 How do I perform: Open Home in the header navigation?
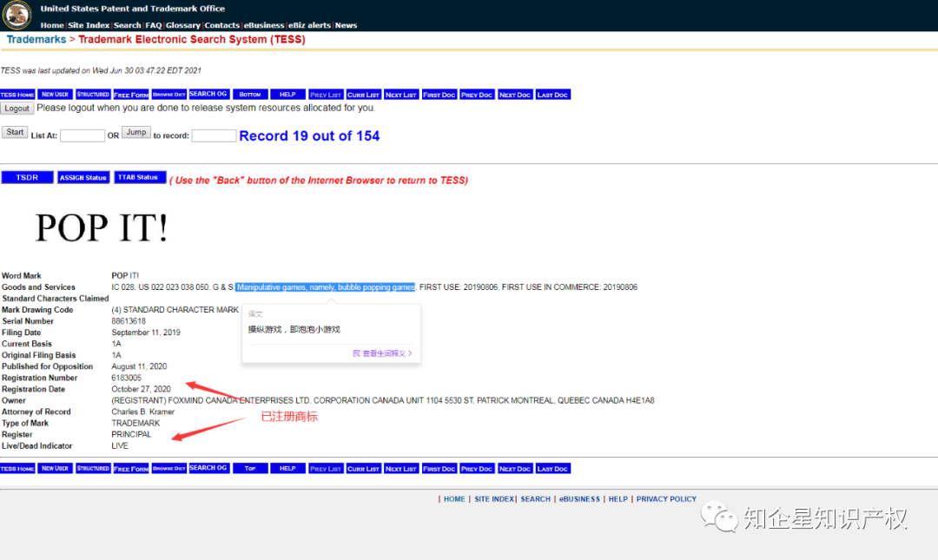(52, 25)
